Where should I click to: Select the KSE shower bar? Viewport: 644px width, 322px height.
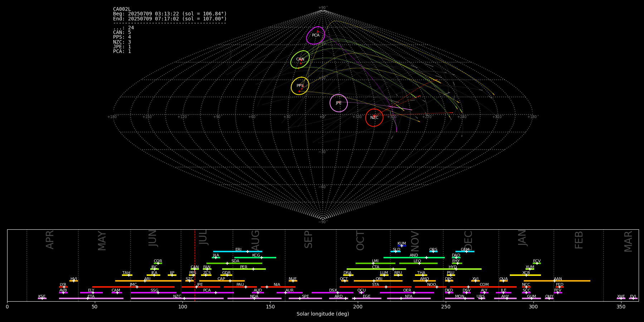point(42,298)
